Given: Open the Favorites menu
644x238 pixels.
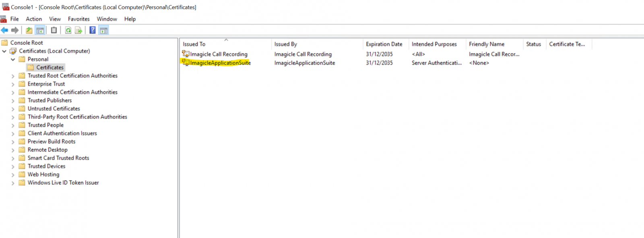Looking at the screenshot, I should [x=78, y=19].
